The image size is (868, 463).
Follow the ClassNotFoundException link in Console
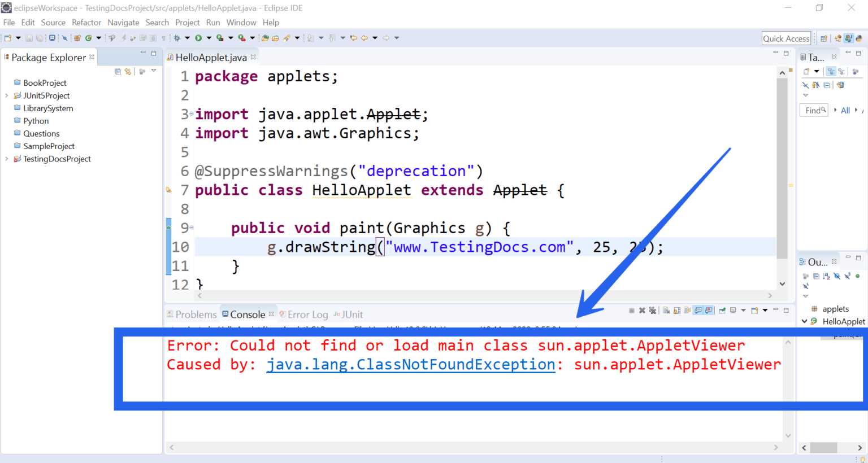click(411, 364)
